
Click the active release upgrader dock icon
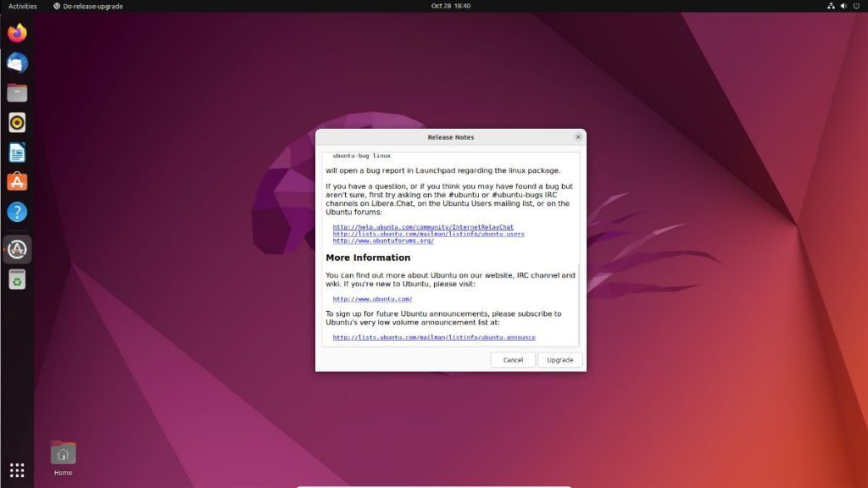tap(17, 248)
